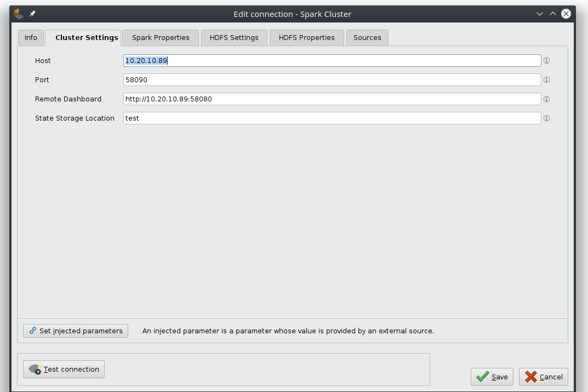Go to the HDFS Properties tab
Screen dimensions: 588x392
[306, 38]
